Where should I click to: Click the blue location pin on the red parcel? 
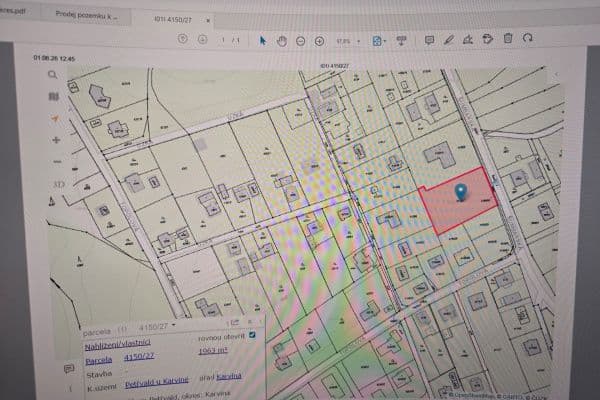coord(461,191)
